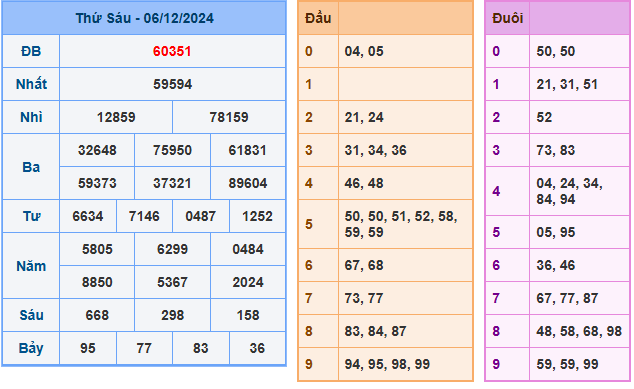634x389 pixels.
Task: Click Năm prize number 0484
Action: pos(247,249)
